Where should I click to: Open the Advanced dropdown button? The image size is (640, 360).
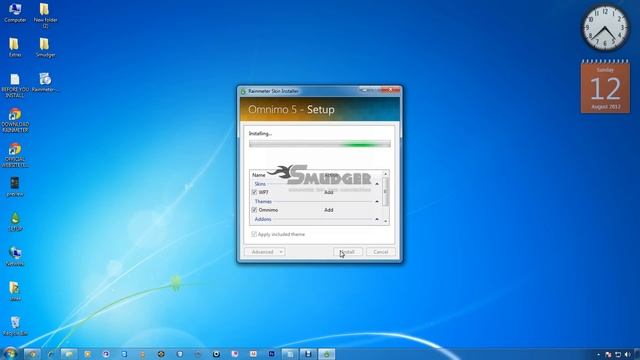pyautogui.click(x=265, y=252)
